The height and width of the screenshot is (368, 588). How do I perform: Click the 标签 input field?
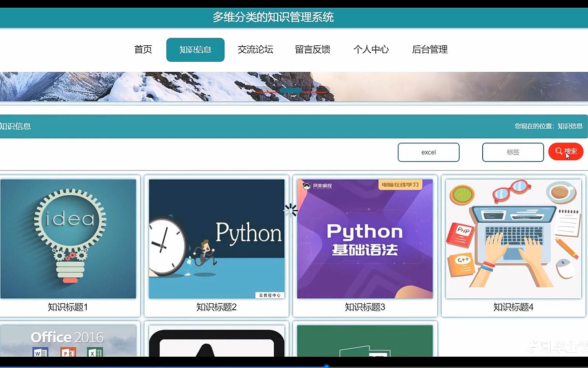click(513, 152)
